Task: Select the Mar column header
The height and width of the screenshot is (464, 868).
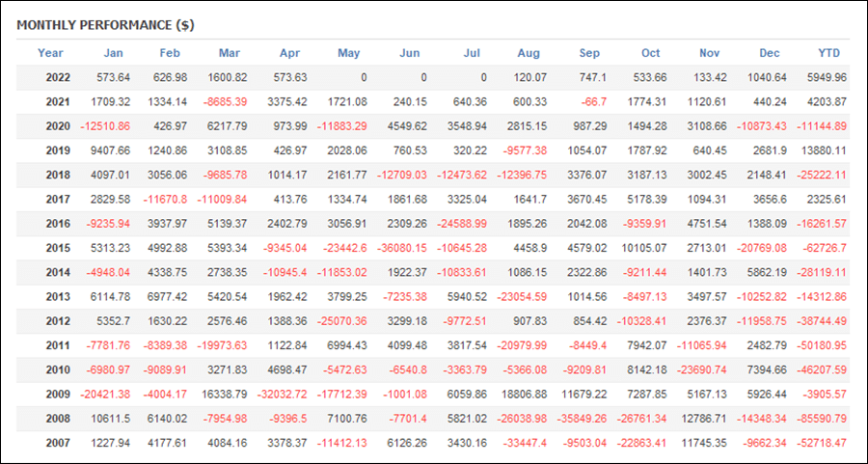Action: click(x=230, y=53)
